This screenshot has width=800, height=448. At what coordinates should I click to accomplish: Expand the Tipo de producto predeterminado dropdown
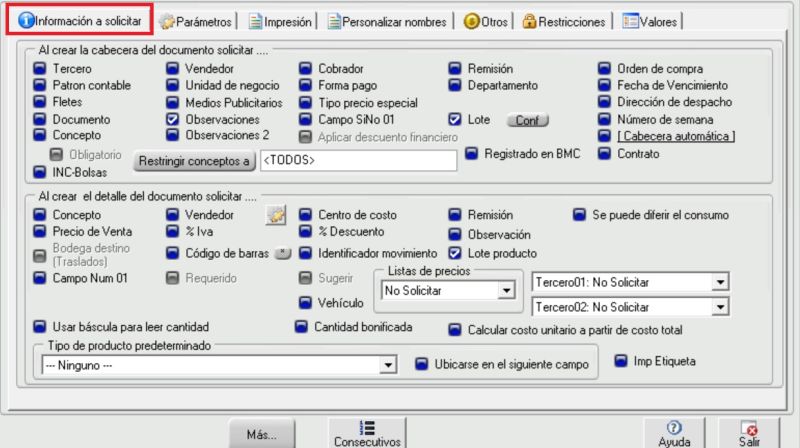coord(388,365)
